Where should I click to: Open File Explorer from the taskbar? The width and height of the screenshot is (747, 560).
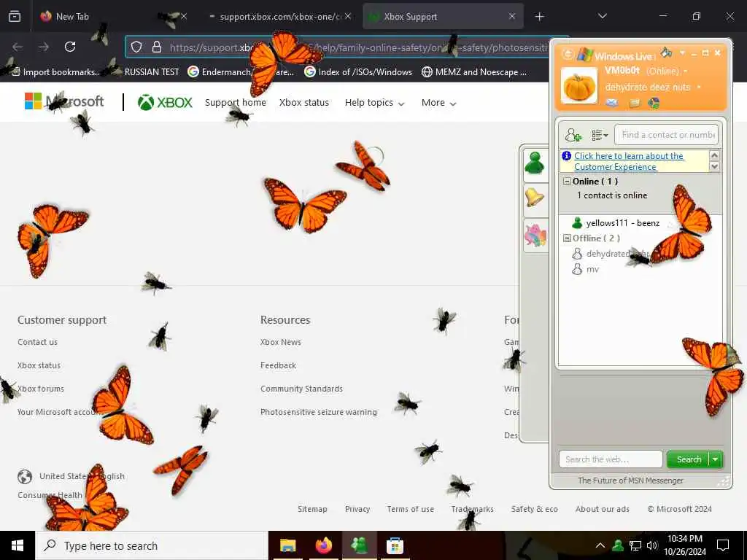(287, 545)
